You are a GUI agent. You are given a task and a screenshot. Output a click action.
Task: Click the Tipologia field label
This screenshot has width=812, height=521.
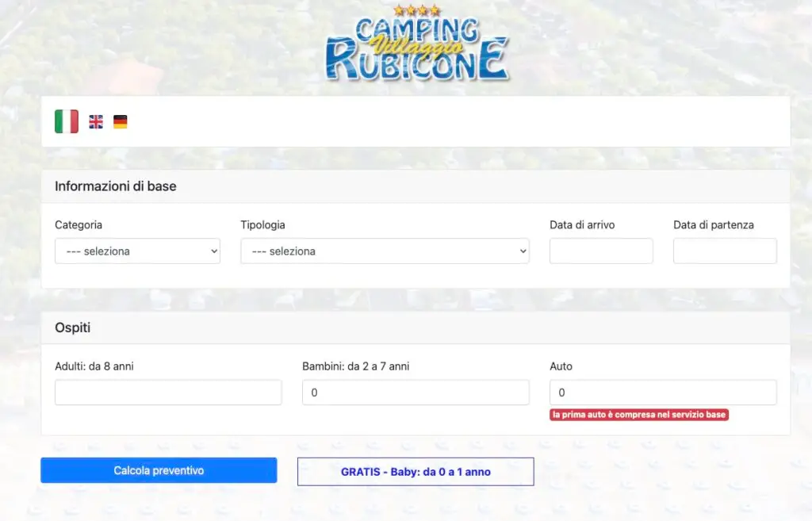coord(263,225)
